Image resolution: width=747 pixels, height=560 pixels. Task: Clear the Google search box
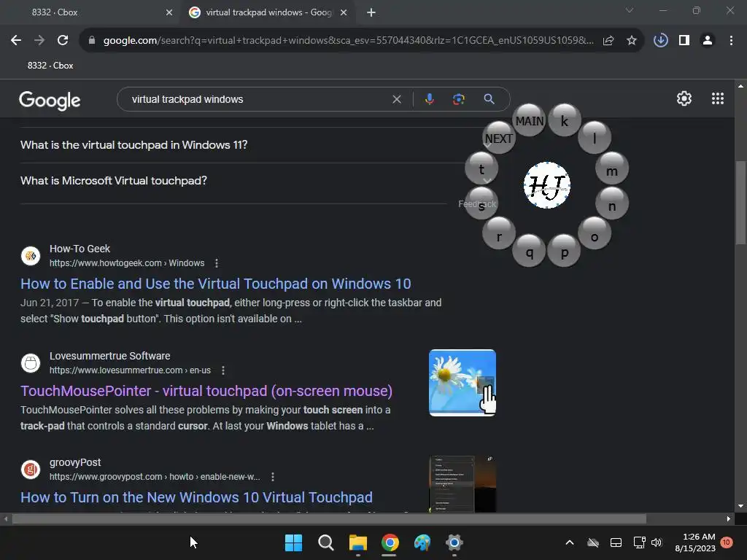(x=396, y=99)
